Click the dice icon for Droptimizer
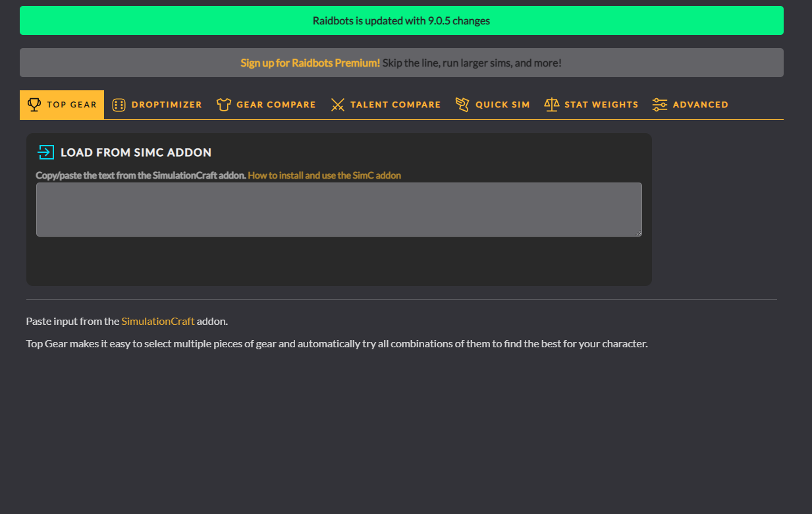Screen dimensions: 812x514 (119, 105)
